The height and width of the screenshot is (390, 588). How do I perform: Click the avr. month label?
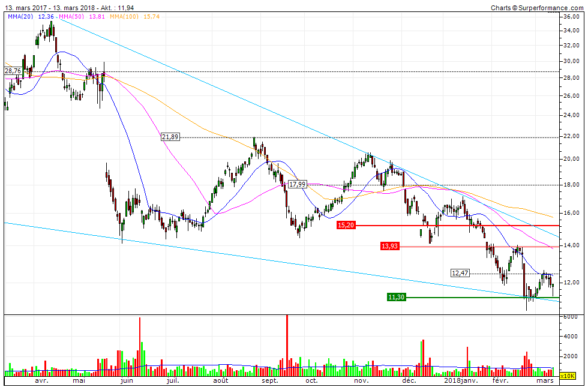coord(41,381)
